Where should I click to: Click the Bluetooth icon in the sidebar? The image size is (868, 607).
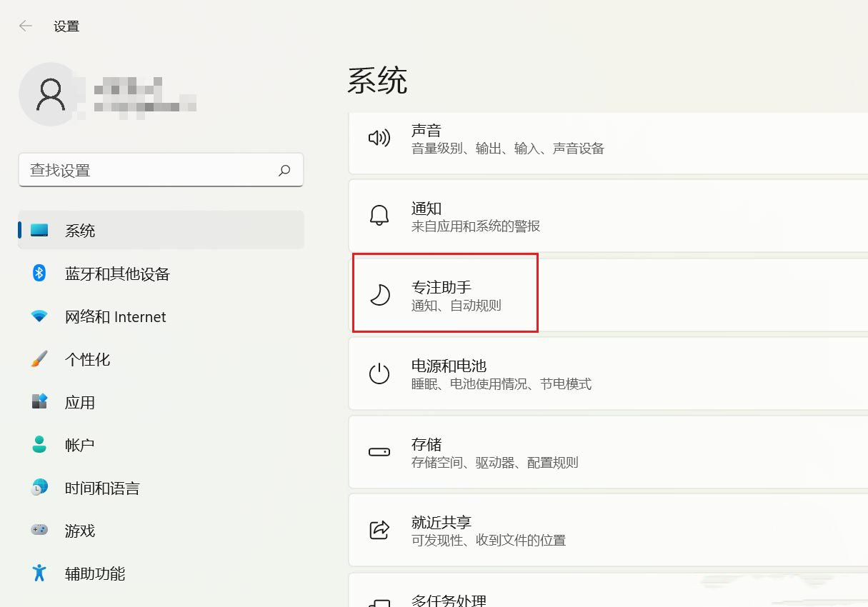[x=38, y=274]
